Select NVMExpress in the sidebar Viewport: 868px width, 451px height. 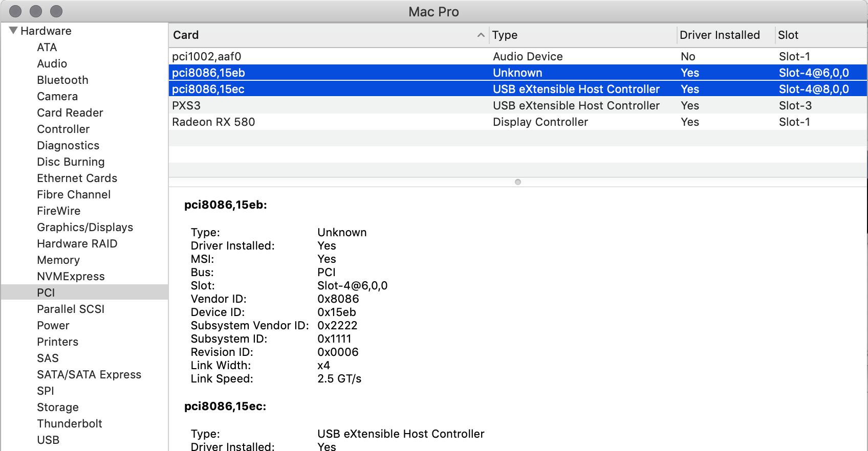pos(71,277)
